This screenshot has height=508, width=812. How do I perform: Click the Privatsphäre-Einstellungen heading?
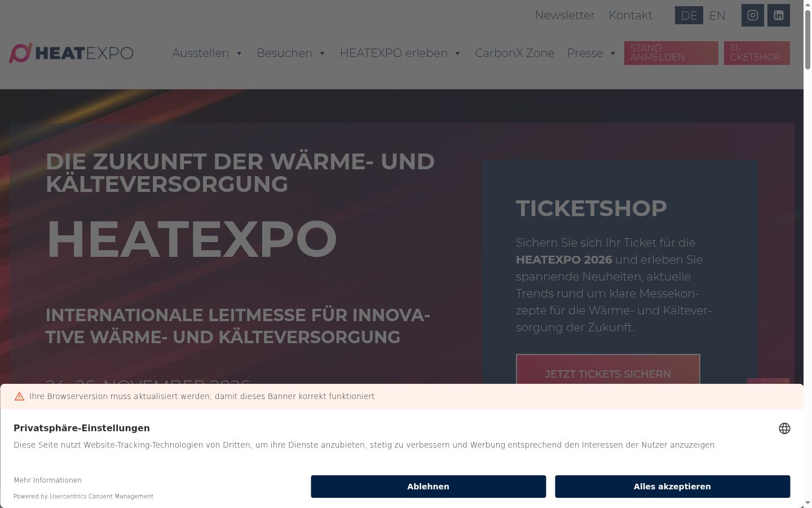(x=82, y=428)
